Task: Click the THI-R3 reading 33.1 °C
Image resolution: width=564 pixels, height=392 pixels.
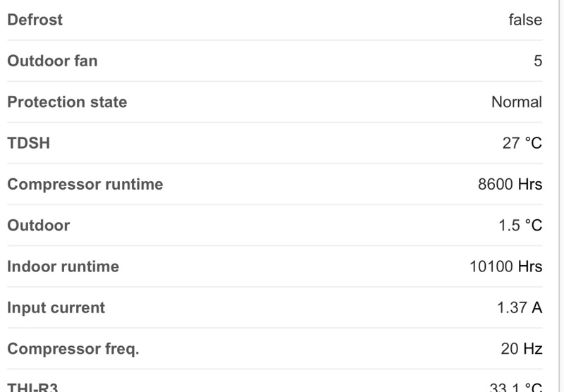Action: tap(515, 387)
